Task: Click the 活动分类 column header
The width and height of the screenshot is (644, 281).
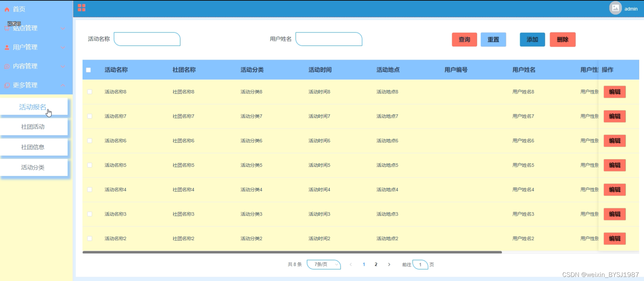Action: click(252, 70)
